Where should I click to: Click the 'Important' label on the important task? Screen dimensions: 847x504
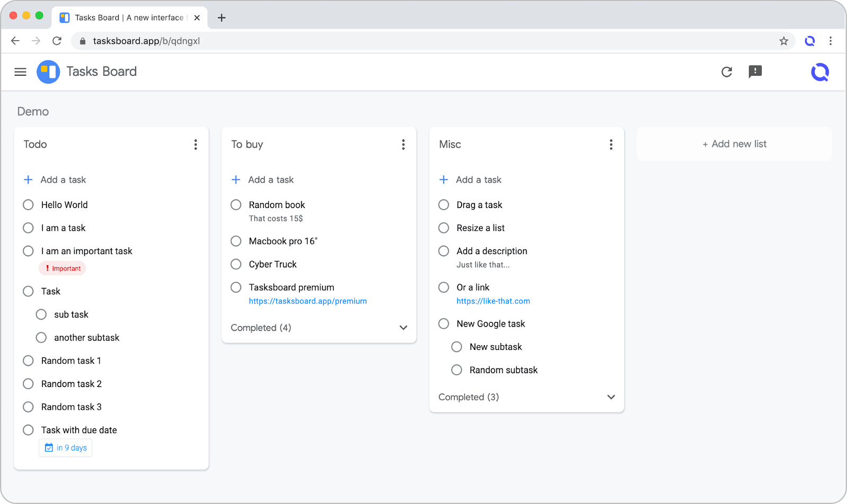click(x=62, y=268)
